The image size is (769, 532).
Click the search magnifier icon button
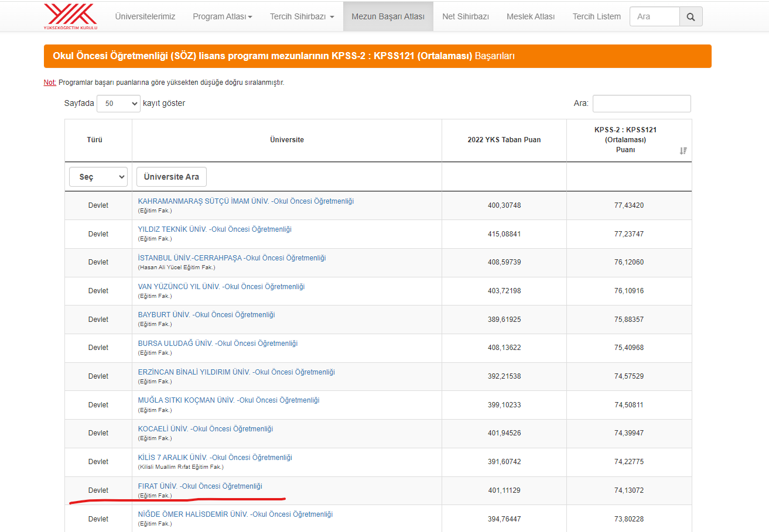click(x=691, y=17)
